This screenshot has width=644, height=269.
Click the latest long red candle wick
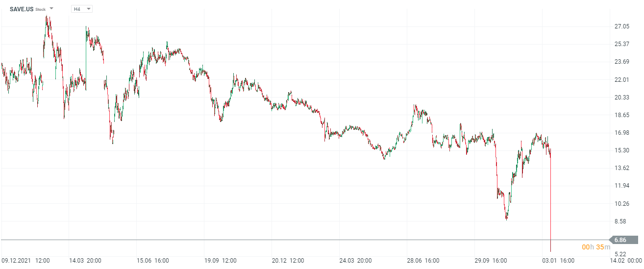point(551,206)
